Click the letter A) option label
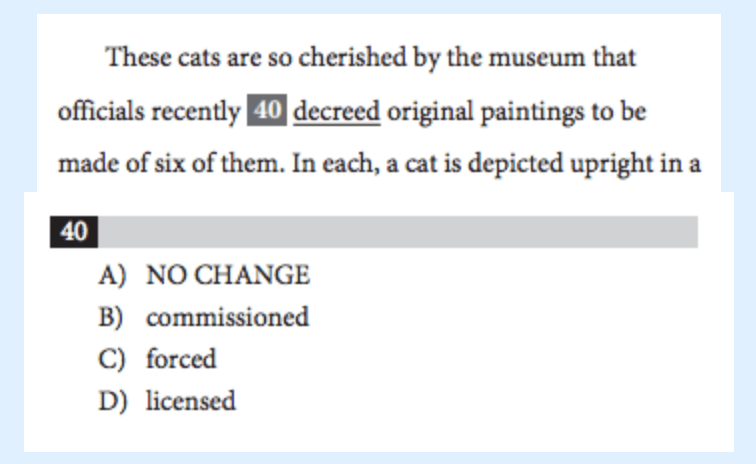The width and height of the screenshot is (756, 464). pyautogui.click(x=112, y=275)
